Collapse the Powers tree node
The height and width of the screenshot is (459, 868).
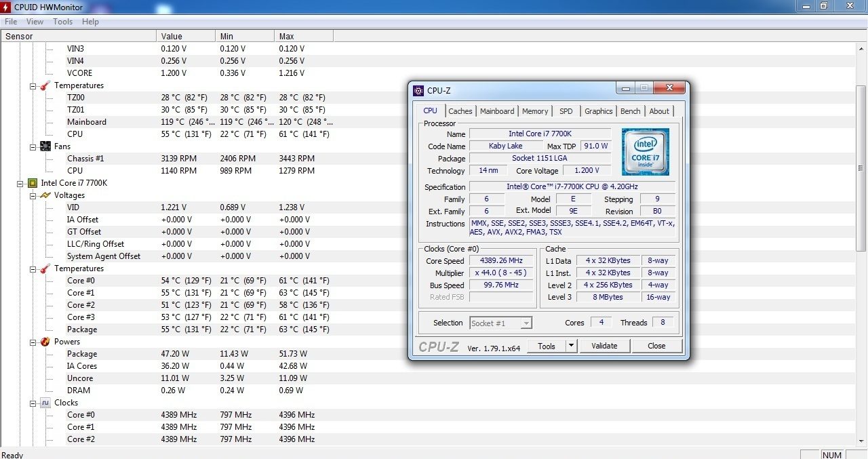pos(33,342)
